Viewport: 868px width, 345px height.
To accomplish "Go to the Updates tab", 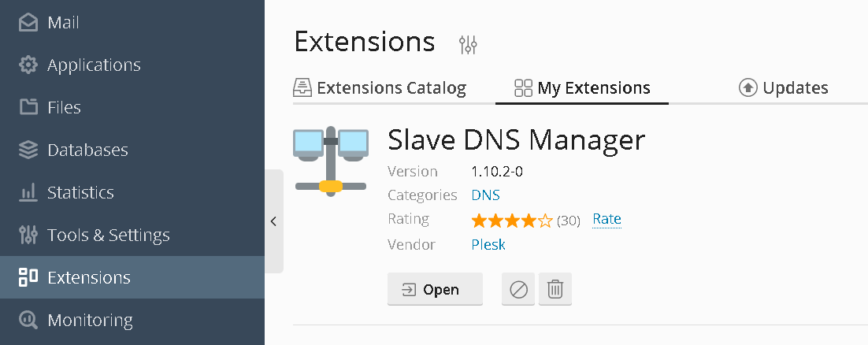I will click(783, 87).
